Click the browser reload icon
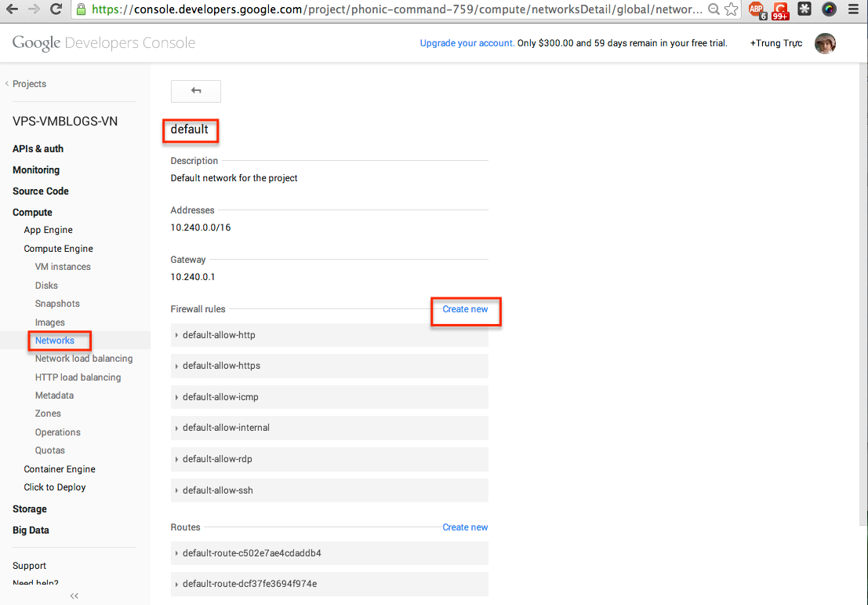The image size is (868, 605). click(x=56, y=9)
